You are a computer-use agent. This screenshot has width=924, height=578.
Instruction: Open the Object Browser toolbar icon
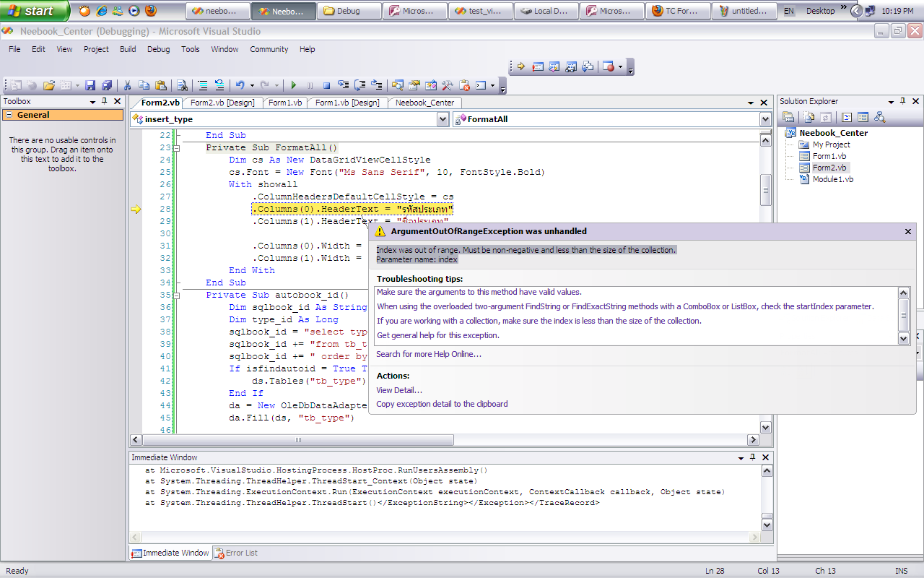[431, 85]
